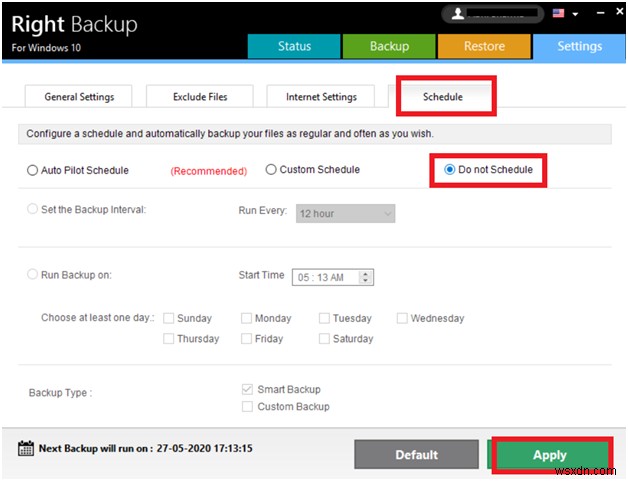Minimize the Right Backup window
The width and height of the screenshot is (628, 481).
coord(600,13)
